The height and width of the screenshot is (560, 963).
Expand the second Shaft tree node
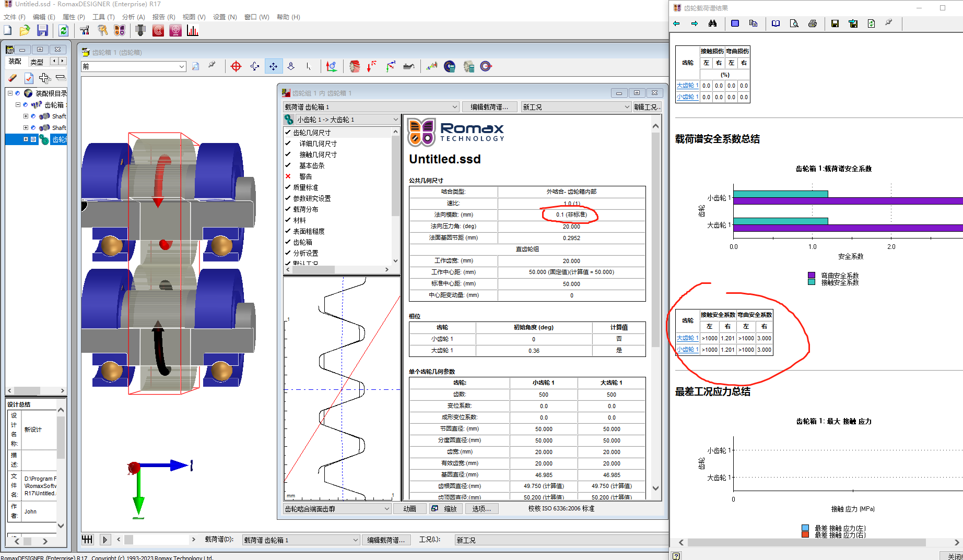(x=26, y=128)
